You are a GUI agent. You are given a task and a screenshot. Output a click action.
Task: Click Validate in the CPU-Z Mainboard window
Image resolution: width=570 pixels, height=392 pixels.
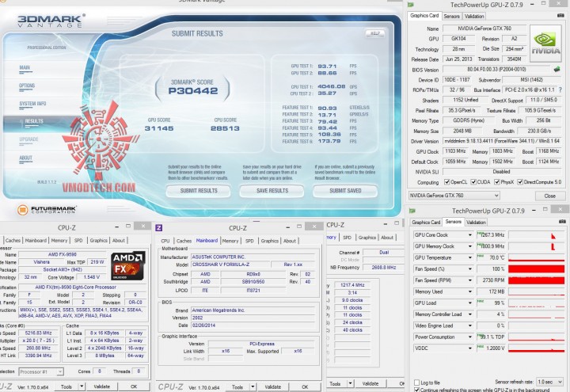click(273, 387)
